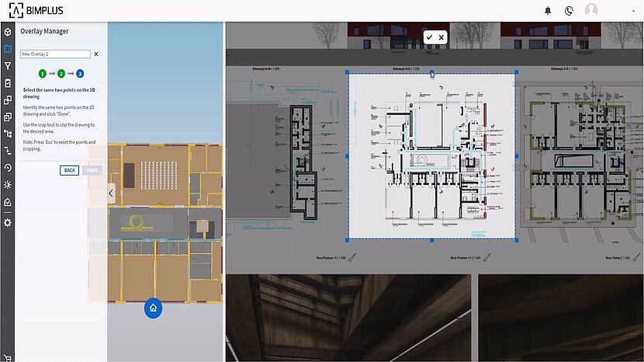Screen dimensions: 644x362
Task: Open the filter funnel tool in sidebar
Action: [7, 66]
